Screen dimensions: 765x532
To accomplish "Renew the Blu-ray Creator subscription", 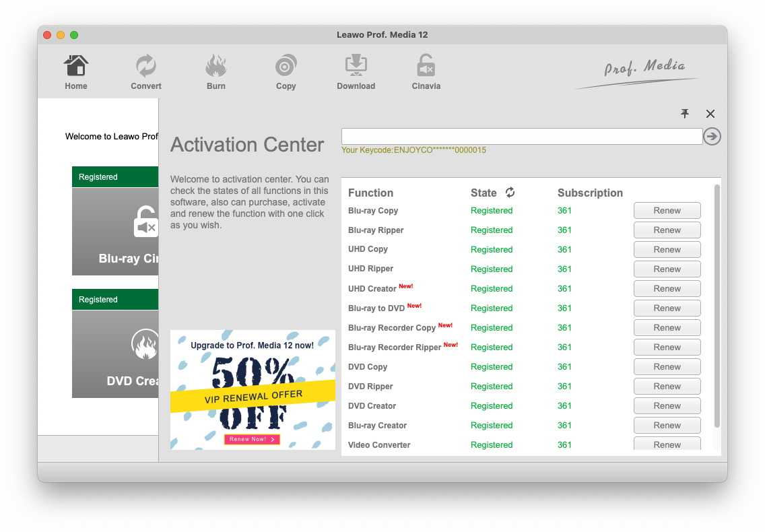I will [x=667, y=425].
